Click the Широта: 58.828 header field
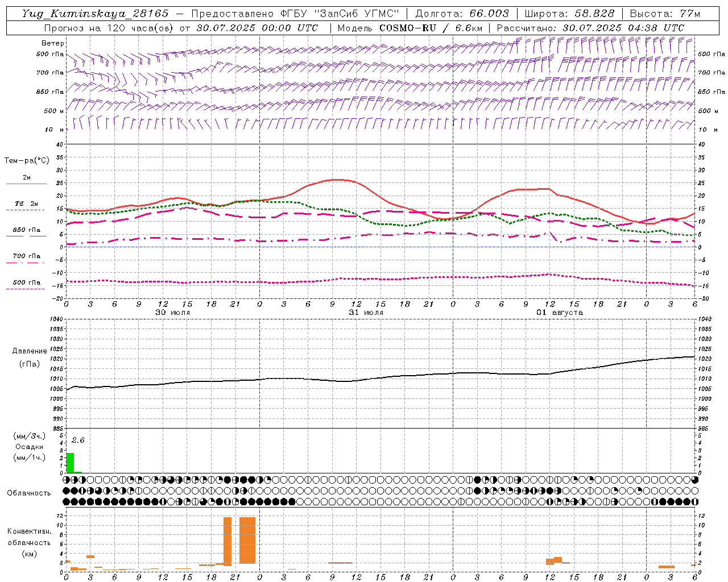 tap(569, 13)
